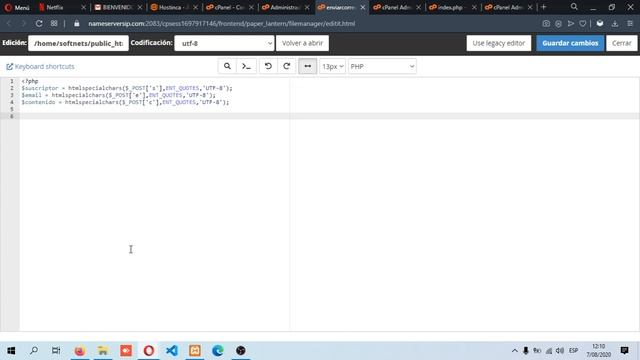
Task: Open Easy setup sidebar icon
Action: 630,24
